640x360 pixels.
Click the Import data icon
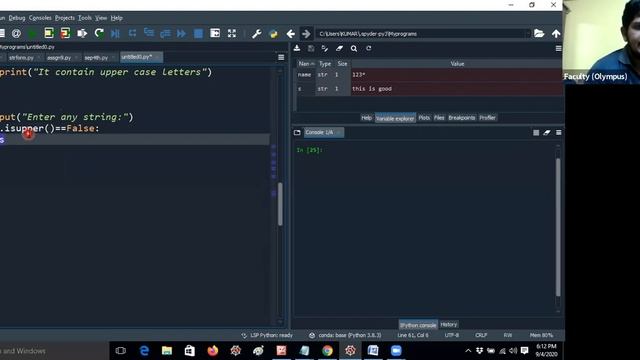click(297, 48)
